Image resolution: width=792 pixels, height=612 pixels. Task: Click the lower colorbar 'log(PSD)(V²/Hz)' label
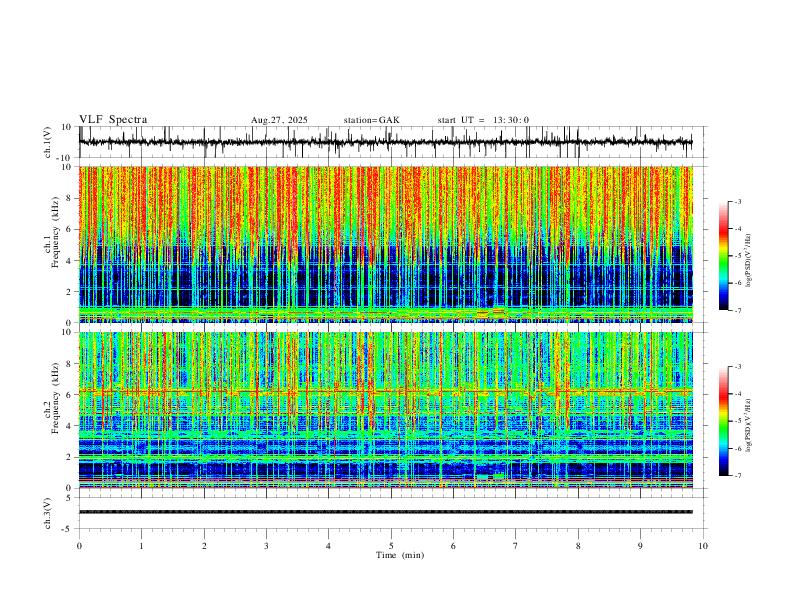tap(749, 426)
